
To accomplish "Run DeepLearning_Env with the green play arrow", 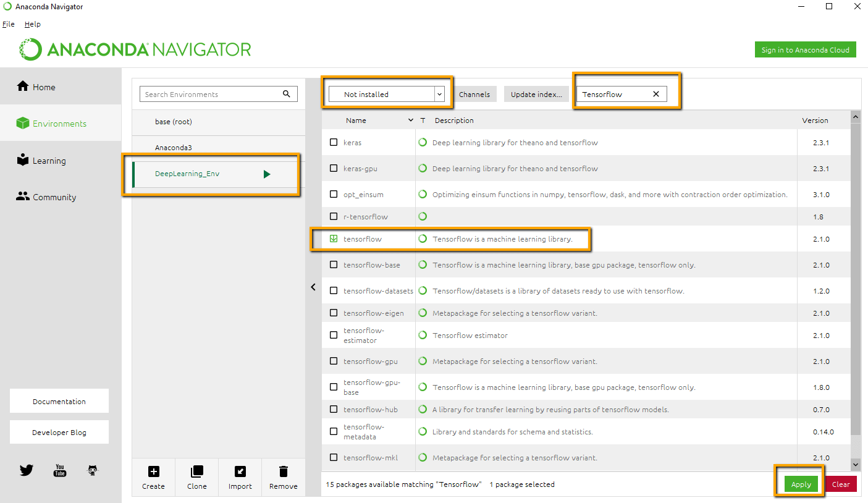I will pyautogui.click(x=267, y=174).
